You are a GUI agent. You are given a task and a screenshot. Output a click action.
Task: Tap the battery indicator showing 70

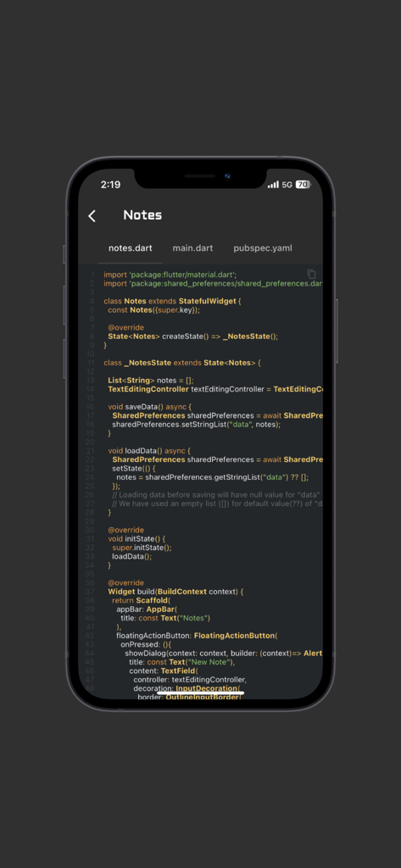pyautogui.click(x=303, y=184)
